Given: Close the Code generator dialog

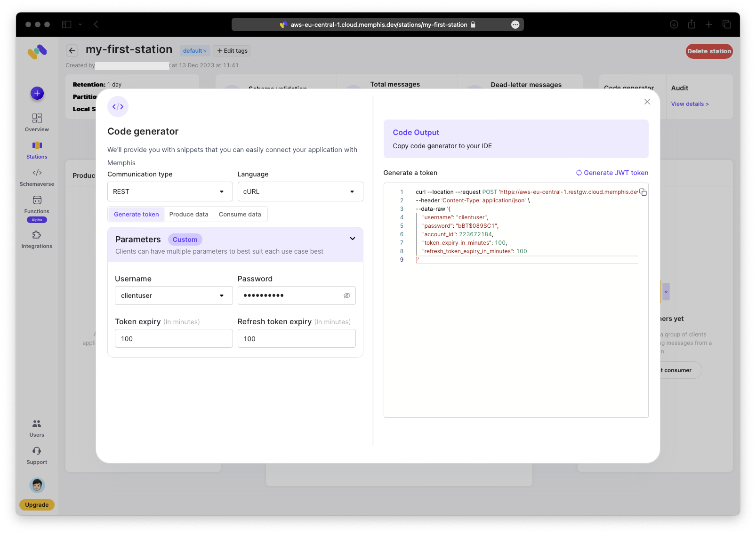Looking at the screenshot, I should pyautogui.click(x=647, y=102).
